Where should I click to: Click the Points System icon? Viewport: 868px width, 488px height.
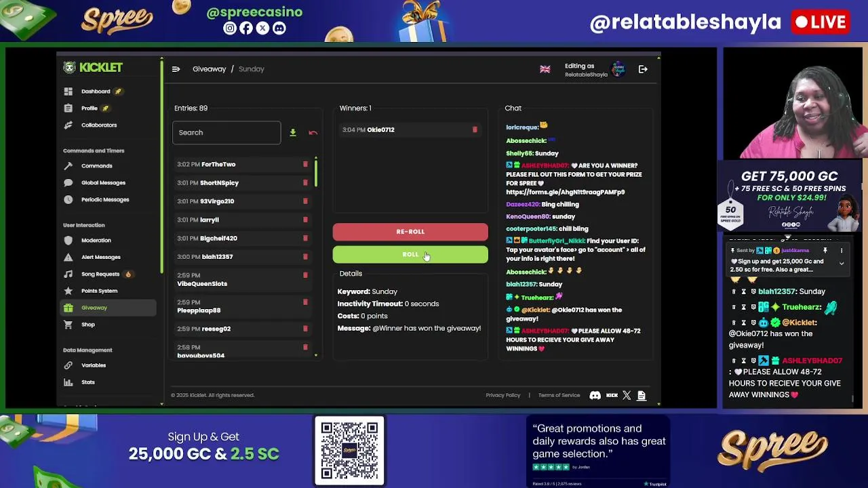68,291
